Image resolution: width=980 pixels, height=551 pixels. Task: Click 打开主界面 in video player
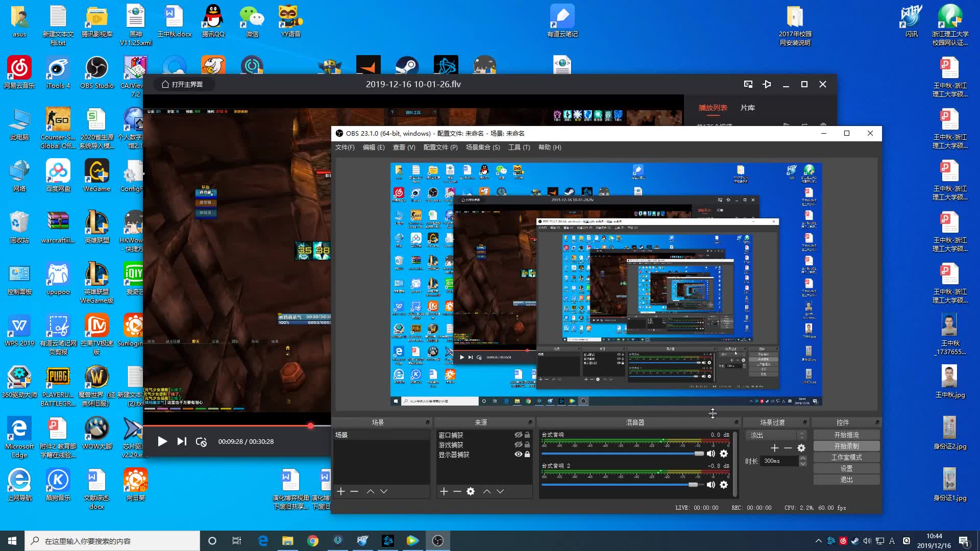pyautogui.click(x=182, y=84)
